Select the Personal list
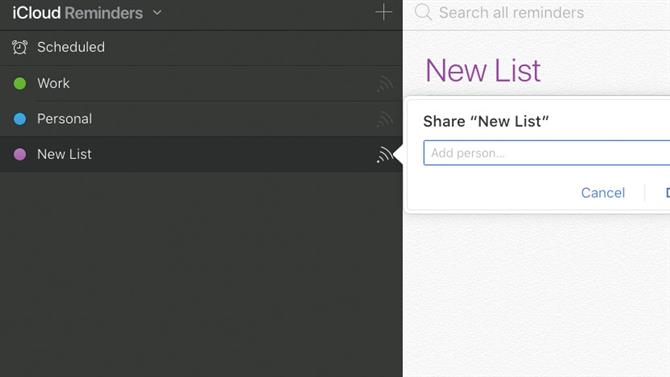This screenshot has width=670, height=377. [x=201, y=119]
